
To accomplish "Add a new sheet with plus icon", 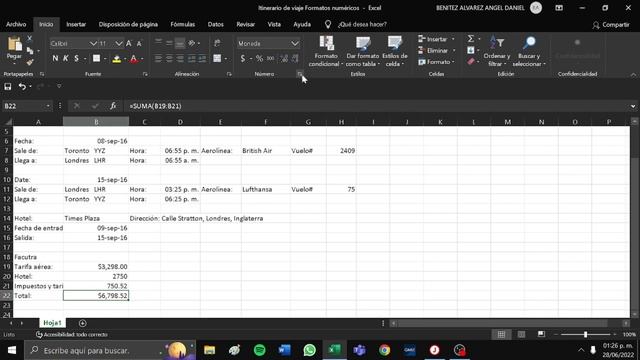I will [x=82, y=323].
